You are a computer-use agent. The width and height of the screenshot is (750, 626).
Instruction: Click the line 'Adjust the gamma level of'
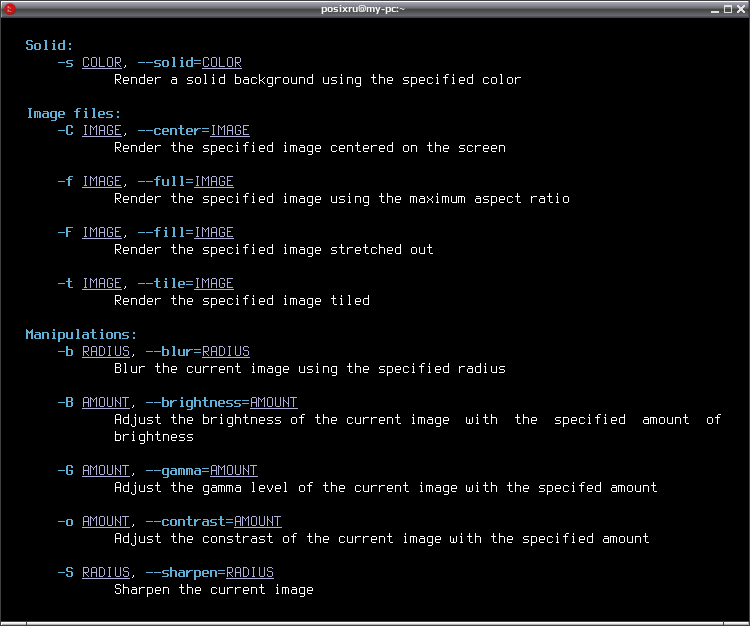click(x=386, y=488)
